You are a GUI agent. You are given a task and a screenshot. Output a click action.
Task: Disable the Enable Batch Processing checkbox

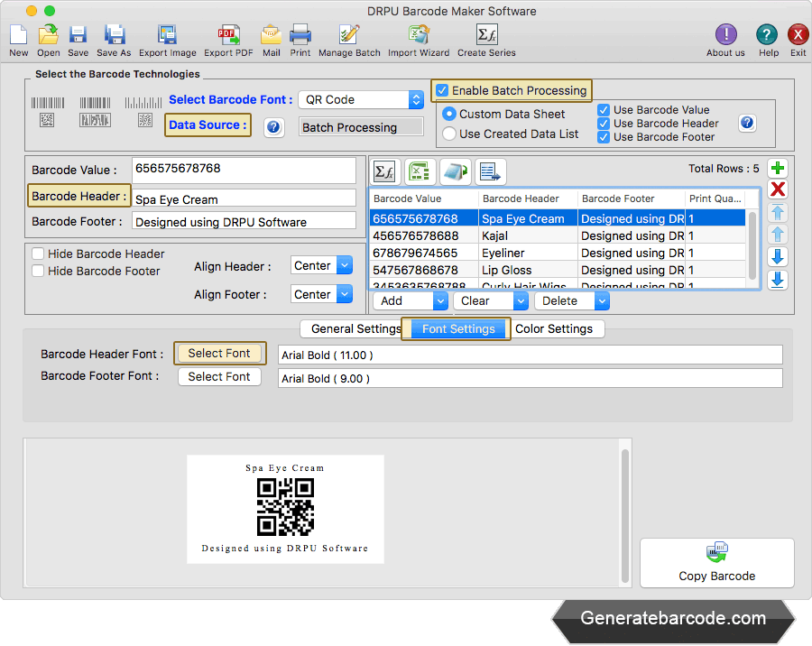pyautogui.click(x=442, y=90)
